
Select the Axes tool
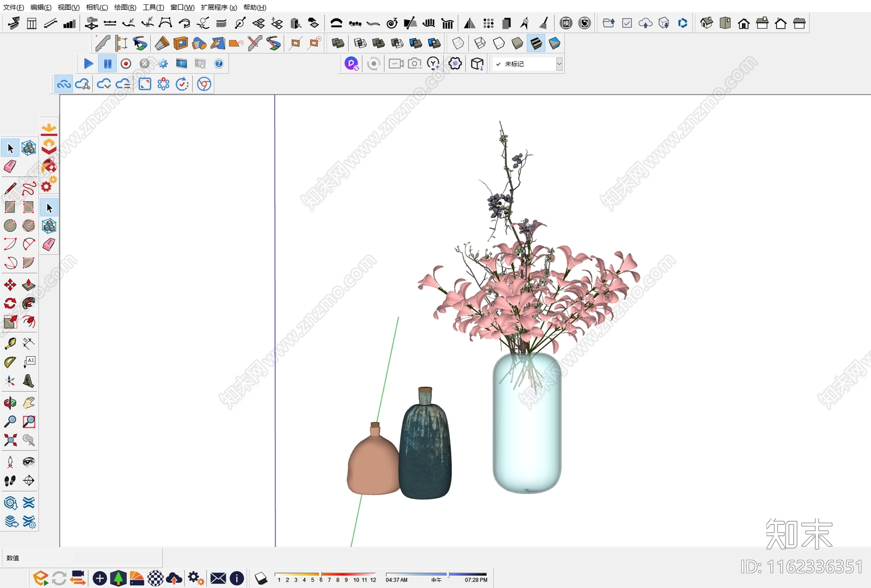(x=10, y=381)
